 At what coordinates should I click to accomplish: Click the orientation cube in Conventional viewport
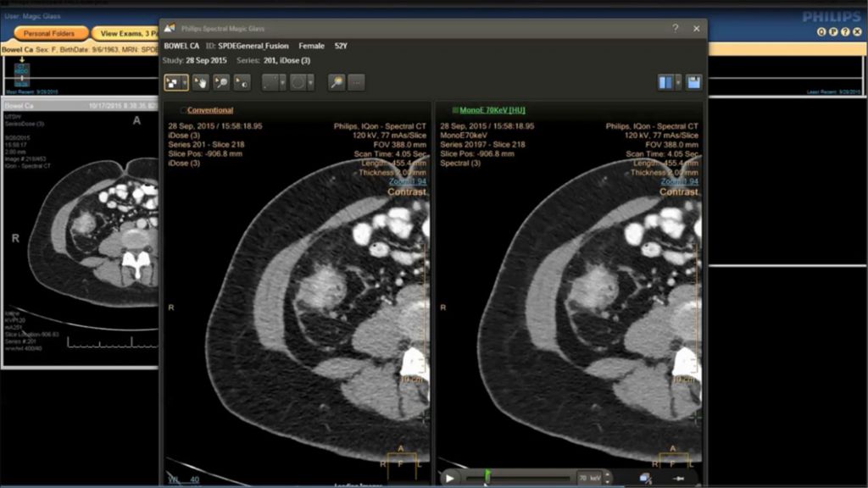(x=401, y=462)
